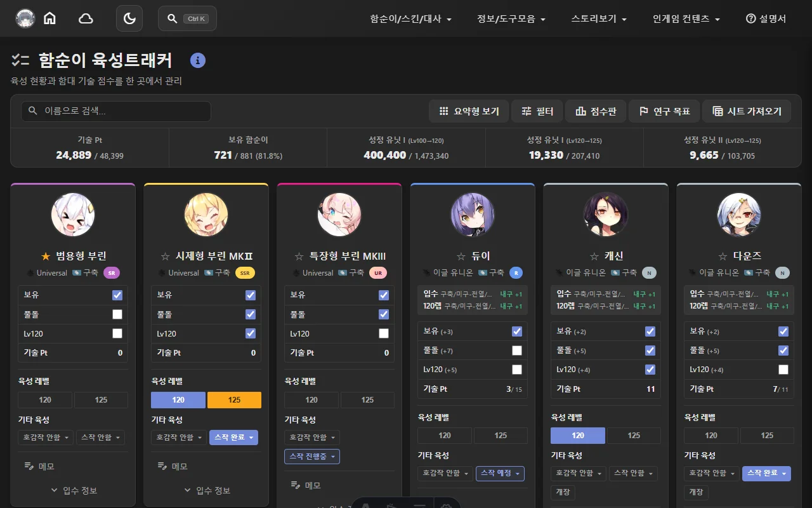Uncheck Lv120 for 시제형 부린 MKII
The height and width of the screenshot is (508, 812).
[251, 333]
